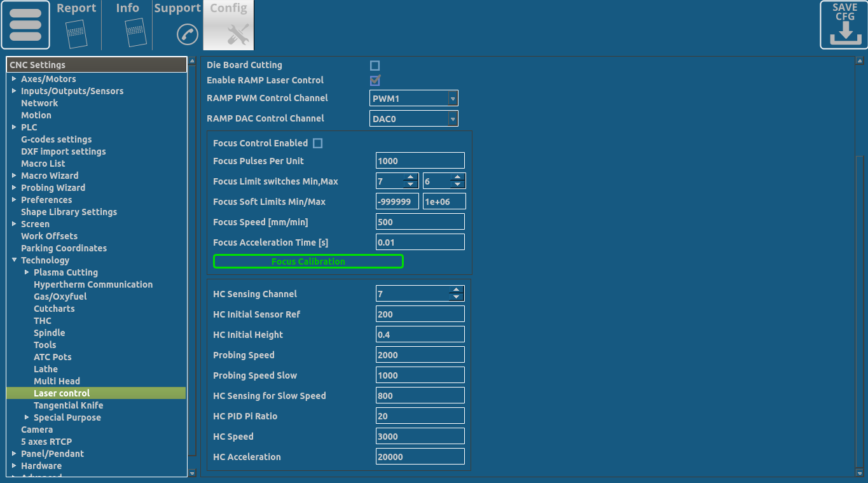The image size is (868, 483).
Task: Collapse the Technology tree node
Action: pos(14,260)
